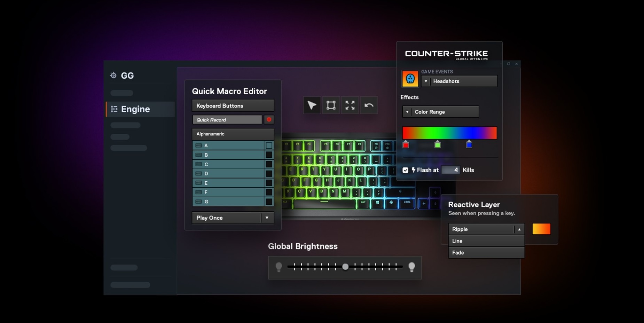Toggle checkbox next to key C
The height and width of the screenshot is (323, 644).
[269, 164]
